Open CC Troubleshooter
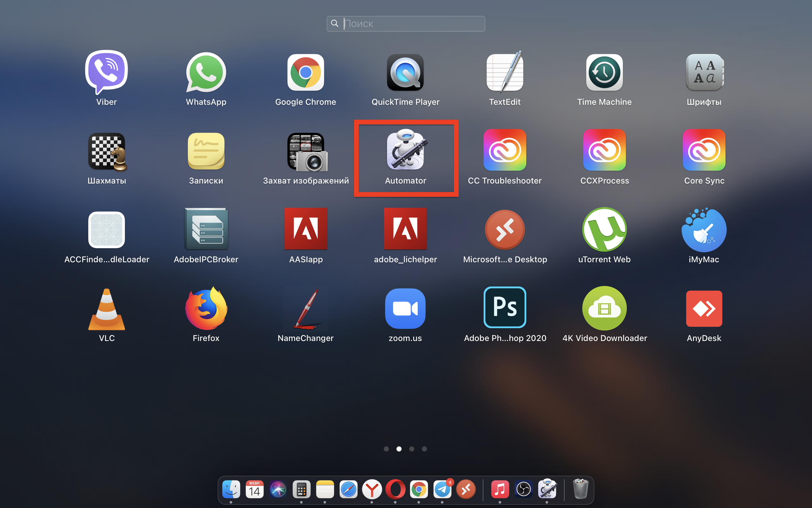812x508 pixels. pyautogui.click(x=505, y=150)
